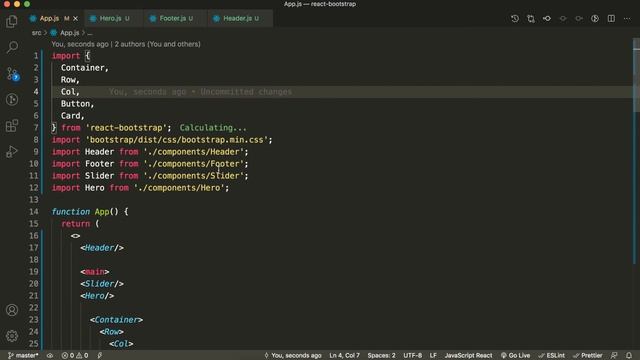Open the Manage gear menu
Screen dimensions: 640x360
(x=12, y=336)
